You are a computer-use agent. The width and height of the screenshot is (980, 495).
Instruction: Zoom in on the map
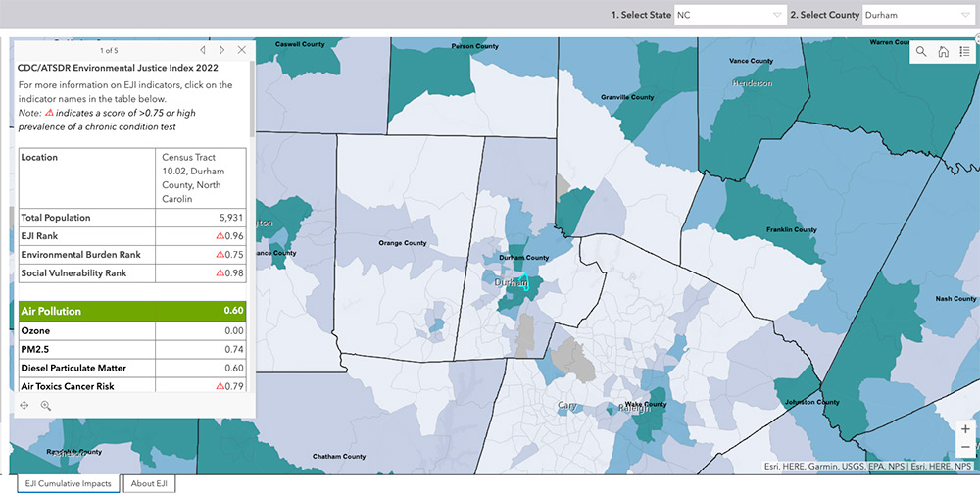tap(965, 429)
